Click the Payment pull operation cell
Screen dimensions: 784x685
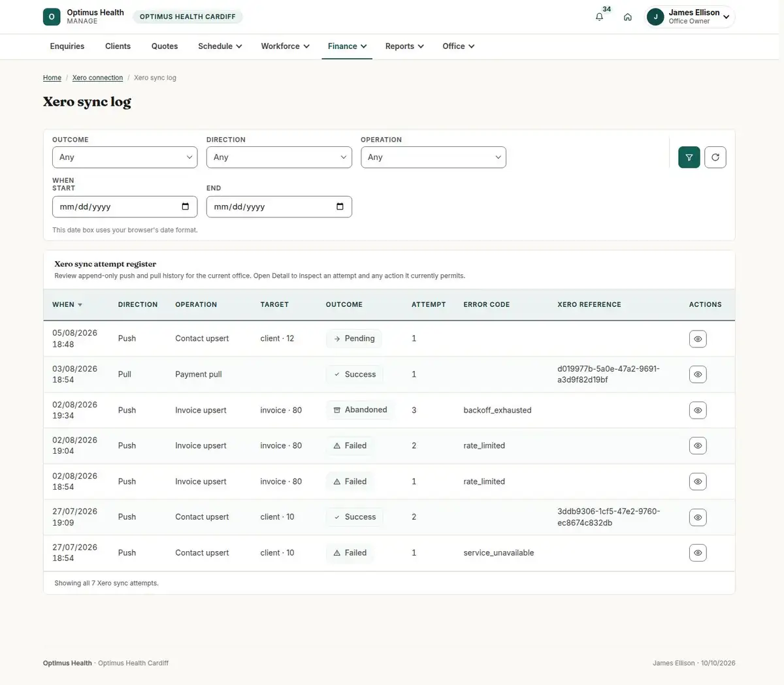tap(199, 374)
